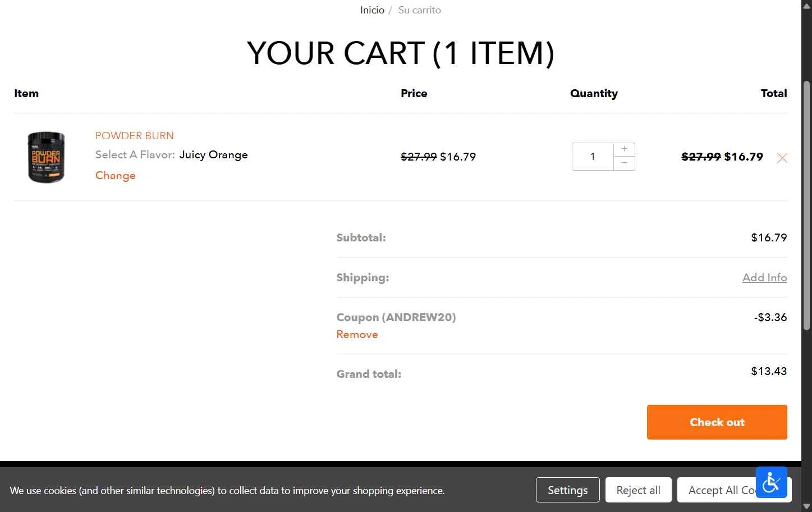Image resolution: width=812 pixels, height=512 pixels.
Task: Reject all cookies
Action: coord(638,490)
